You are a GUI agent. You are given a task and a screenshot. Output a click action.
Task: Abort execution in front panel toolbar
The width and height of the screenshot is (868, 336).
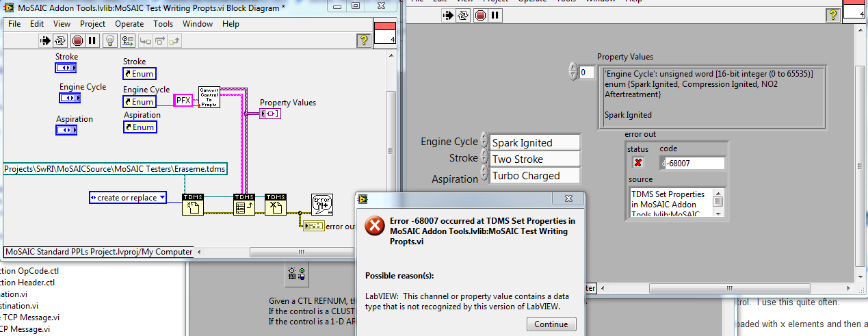[479, 14]
